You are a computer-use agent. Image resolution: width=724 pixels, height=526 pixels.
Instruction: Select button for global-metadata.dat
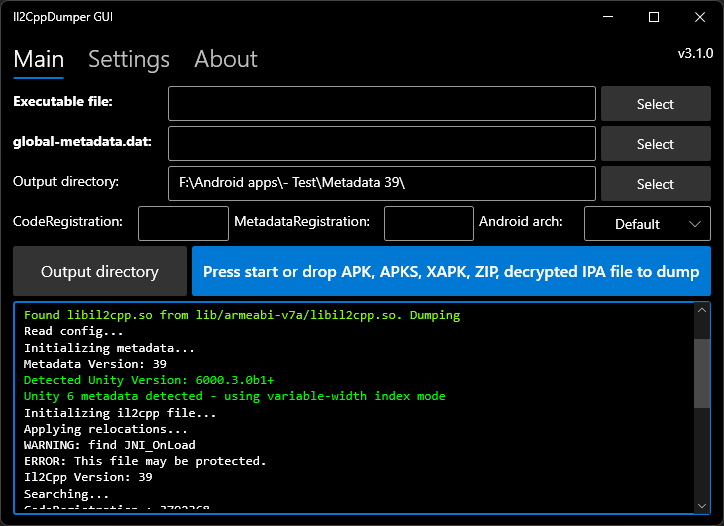pyautogui.click(x=656, y=144)
